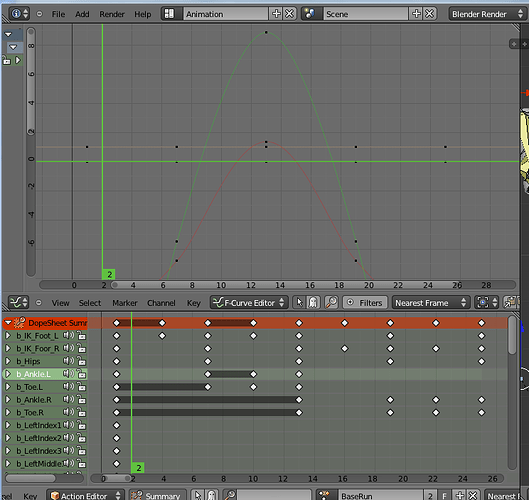Open the Marker menu in graph editor
This screenshot has width=529, height=500.
click(x=124, y=303)
